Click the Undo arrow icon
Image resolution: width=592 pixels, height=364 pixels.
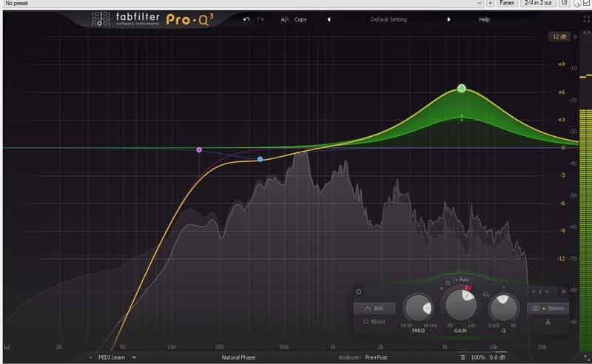coord(246,19)
